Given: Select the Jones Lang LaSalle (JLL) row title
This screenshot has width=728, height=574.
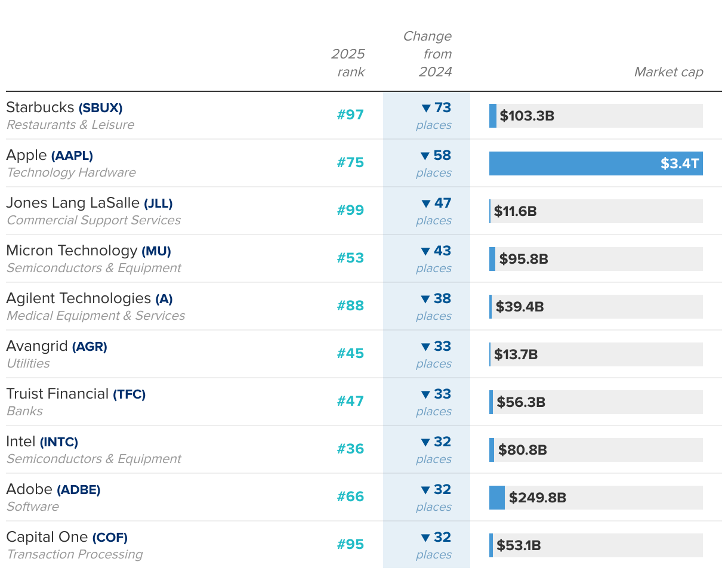Looking at the screenshot, I should tap(89, 203).
